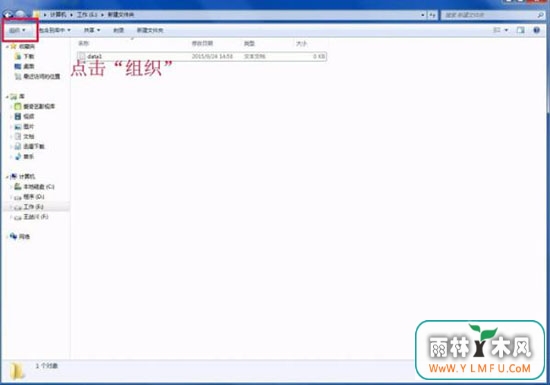Sort by the 修改日期 column header
The height and width of the screenshot is (385, 550).
[x=202, y=43]
